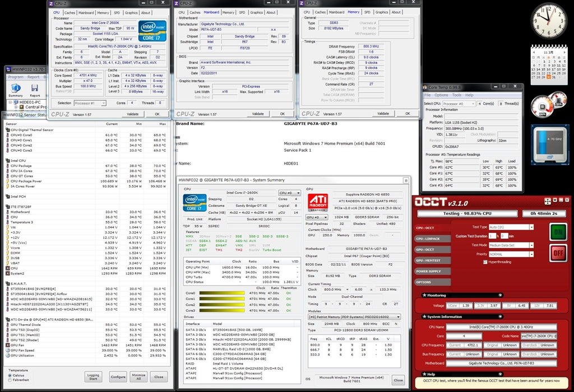Open the OCCT Test Mode dropdown
The width and height of the screenshot is (574, 392).
pos(511,245)
